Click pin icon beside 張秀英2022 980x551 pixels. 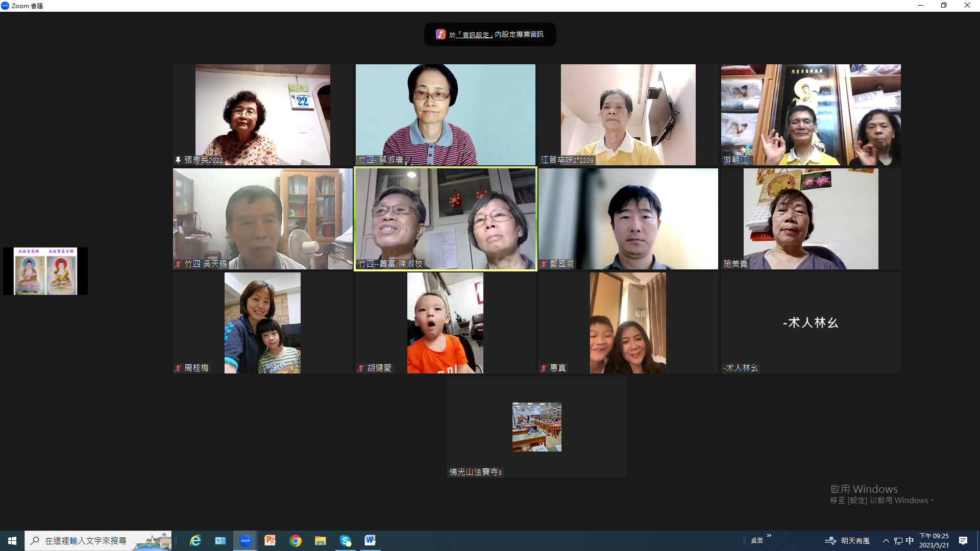pyautogui.click(x=178, y=160)
